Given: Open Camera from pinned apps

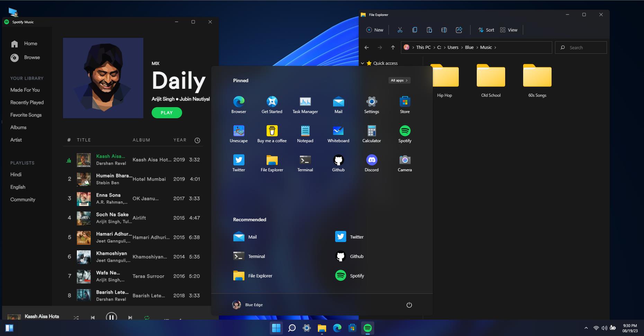Looking at the screenshot, I should tap(405, 163).
